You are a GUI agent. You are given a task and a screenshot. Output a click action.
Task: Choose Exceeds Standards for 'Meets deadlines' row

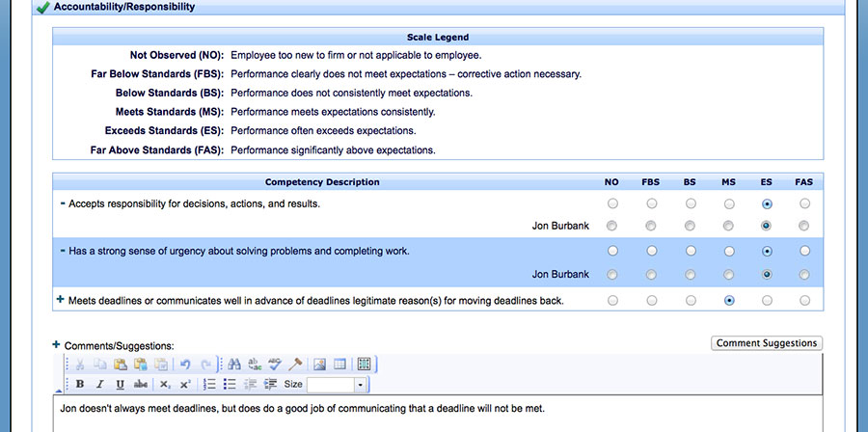click(767, 301)
